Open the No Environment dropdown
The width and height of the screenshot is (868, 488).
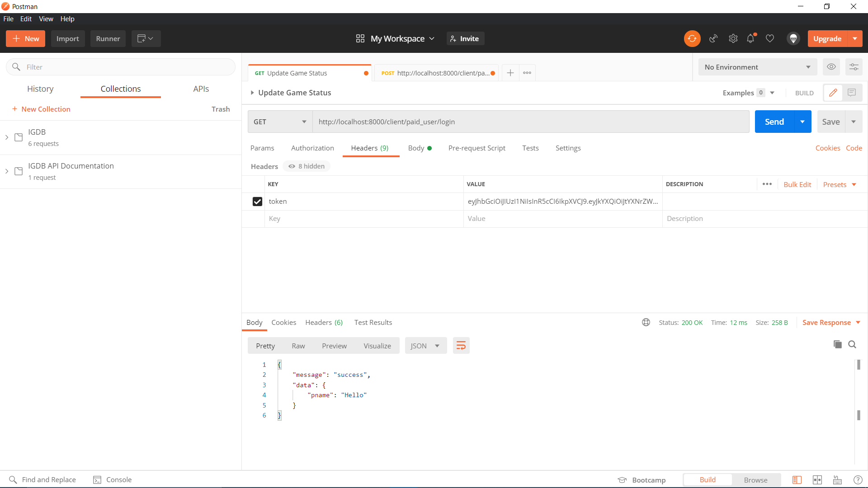coord(758,67)
